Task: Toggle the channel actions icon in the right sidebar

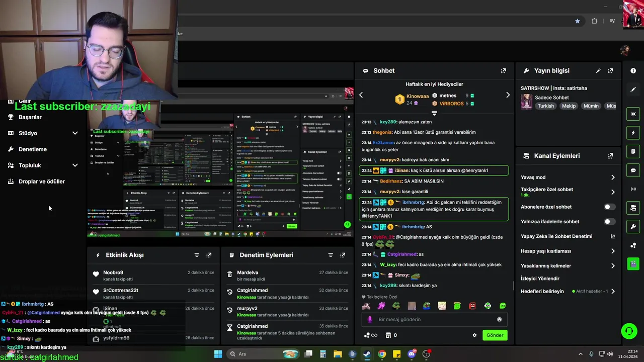Action: coord(633,208)
